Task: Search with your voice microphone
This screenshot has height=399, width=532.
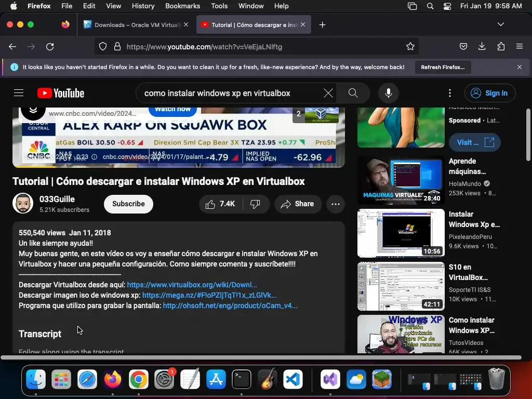Action: [389, 93]
